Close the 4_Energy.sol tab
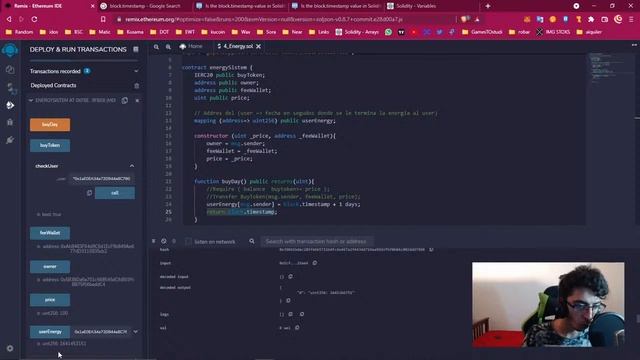 [x=258, y=47]
